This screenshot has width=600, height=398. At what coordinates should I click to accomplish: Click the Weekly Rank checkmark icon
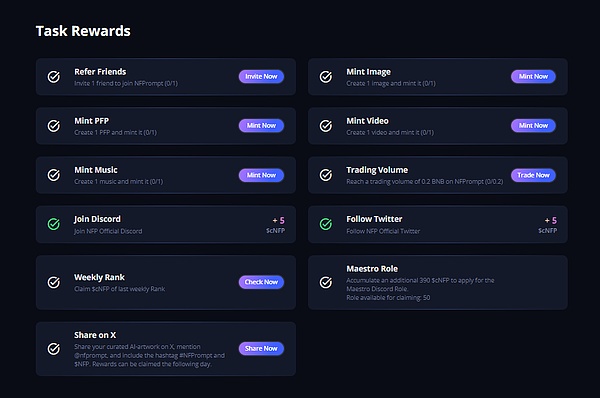[x=54, y=282]
